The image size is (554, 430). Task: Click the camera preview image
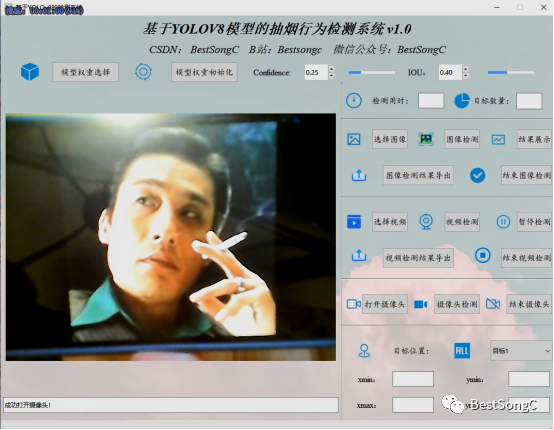(171, 237)
